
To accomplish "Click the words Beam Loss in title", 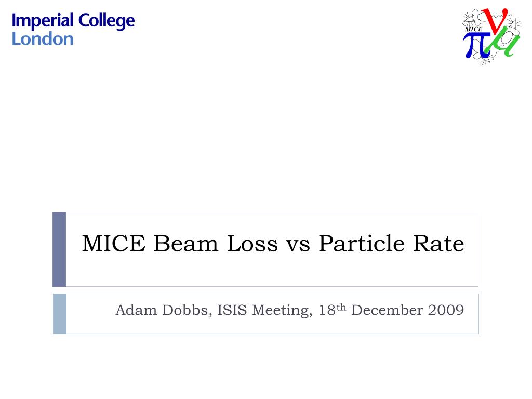I will pos(216,244).
